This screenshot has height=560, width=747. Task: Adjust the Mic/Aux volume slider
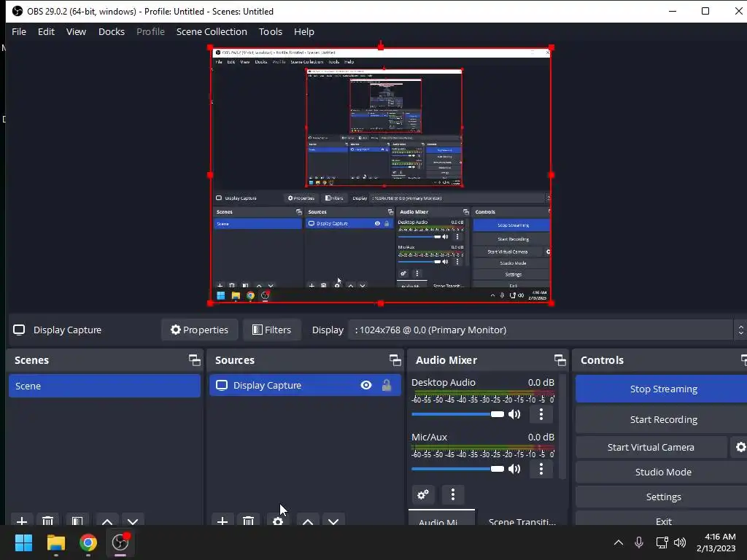point(457,469)
